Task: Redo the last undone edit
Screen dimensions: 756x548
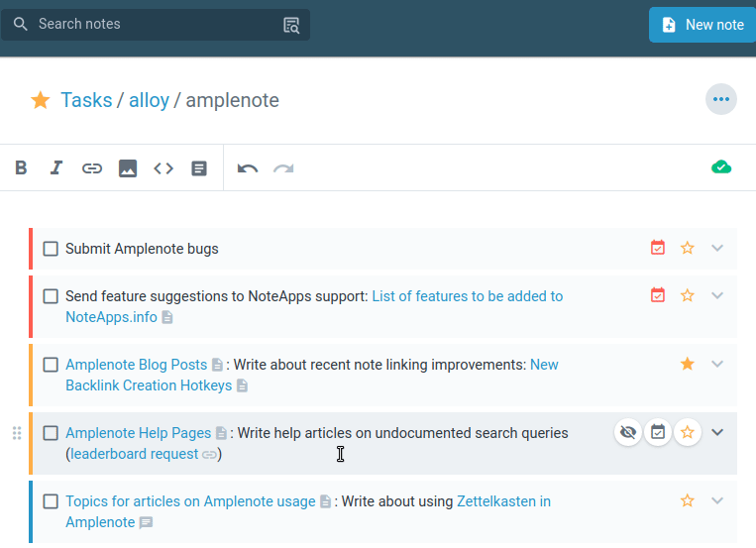Action: click(283, 168)
